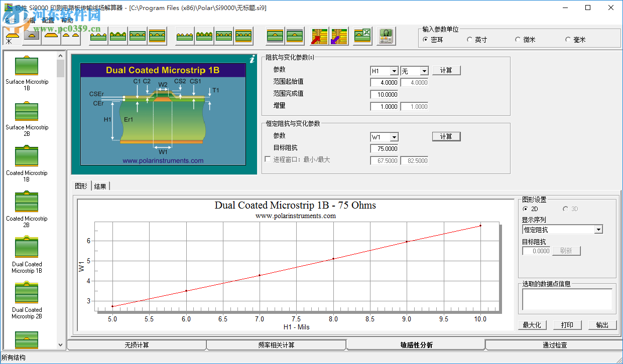The height and width of the screenshot is (364, 623).
Task: Click the Ohm calculator icon on the toolbar
Action: [x=386, y=36]
